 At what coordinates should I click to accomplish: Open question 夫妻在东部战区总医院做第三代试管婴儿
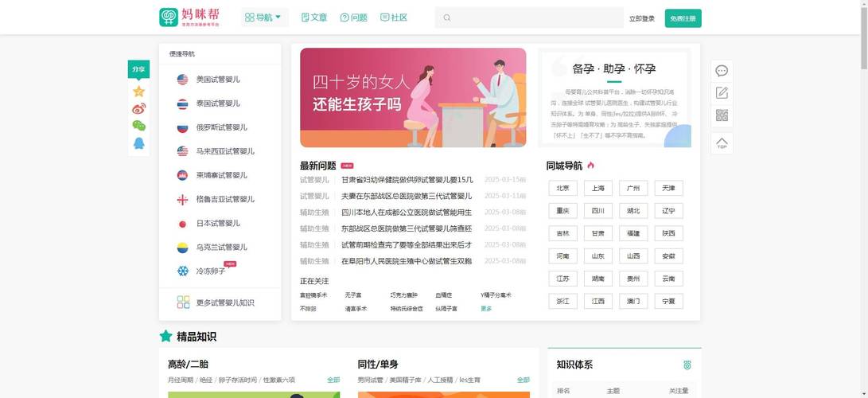407,196
